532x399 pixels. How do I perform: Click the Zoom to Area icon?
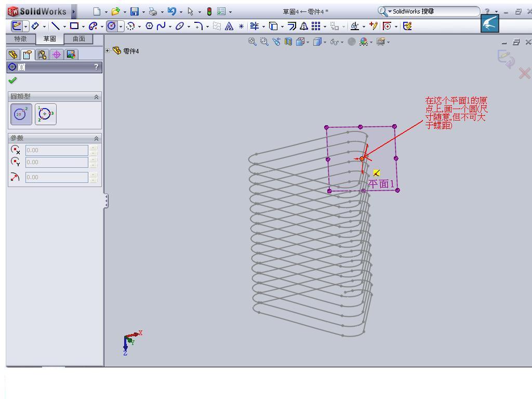(x=264, y=42)
